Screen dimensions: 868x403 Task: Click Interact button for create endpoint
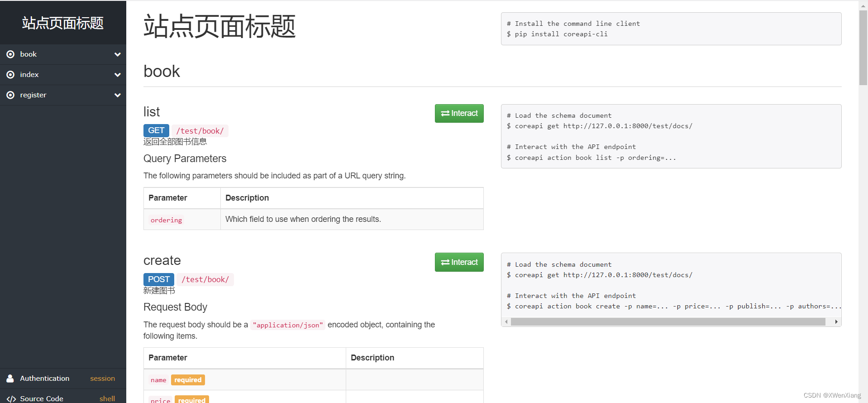(x=459, y=262)
